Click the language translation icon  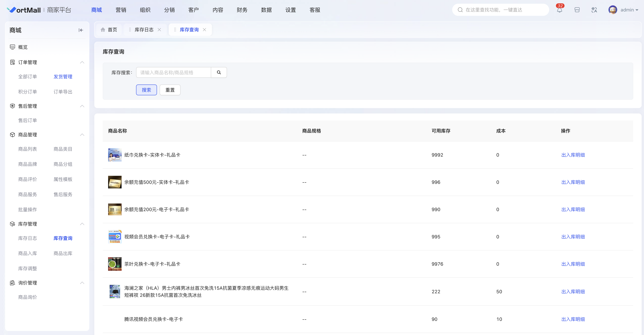point(594,10)
